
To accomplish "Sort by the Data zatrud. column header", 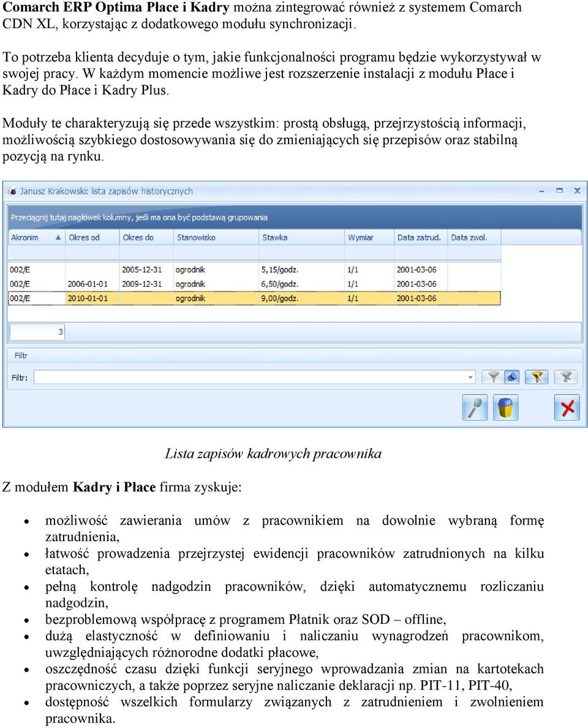I will (x=421, y=237).
